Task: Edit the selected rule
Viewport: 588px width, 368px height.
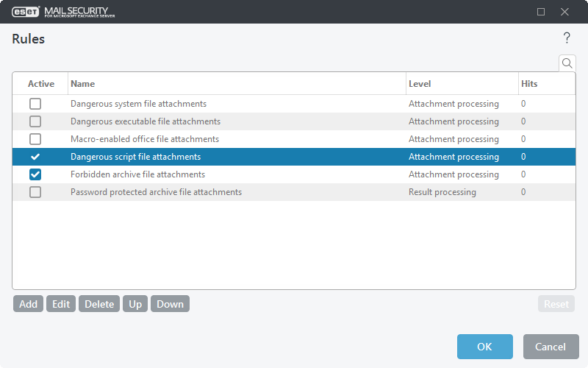Action: coord(61,304)
